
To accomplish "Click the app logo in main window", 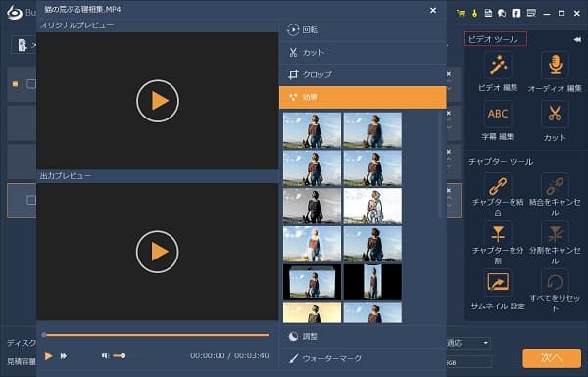I will (x=15, y=13).
